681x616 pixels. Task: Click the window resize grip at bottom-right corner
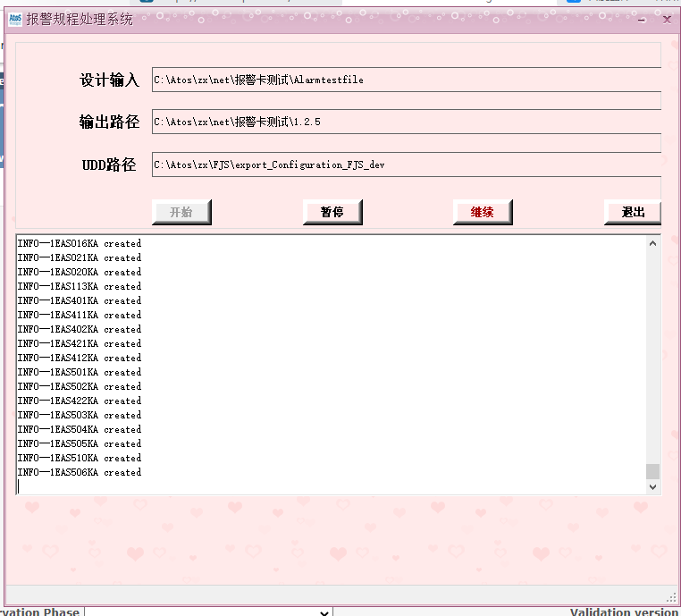[x=671, y=596]
